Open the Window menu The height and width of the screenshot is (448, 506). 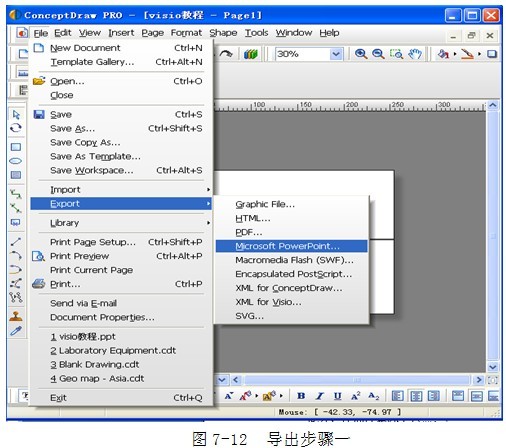(294, 33)
